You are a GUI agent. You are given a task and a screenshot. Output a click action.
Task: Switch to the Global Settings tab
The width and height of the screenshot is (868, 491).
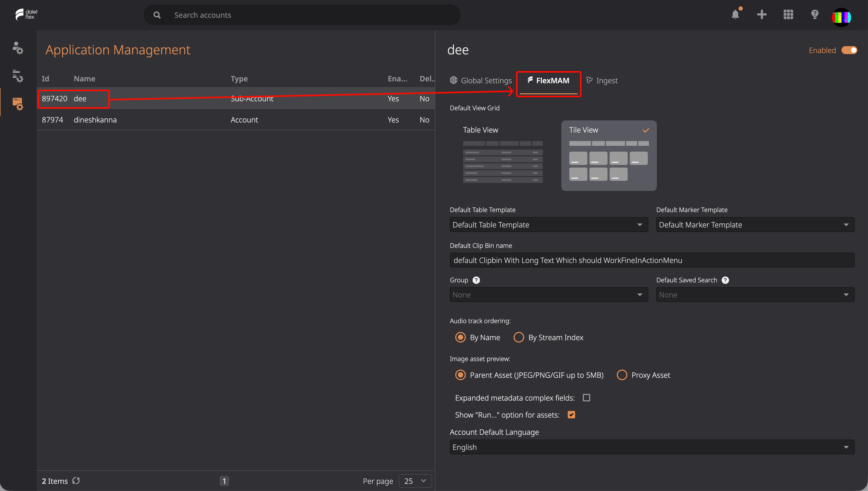tap(481, 81)
